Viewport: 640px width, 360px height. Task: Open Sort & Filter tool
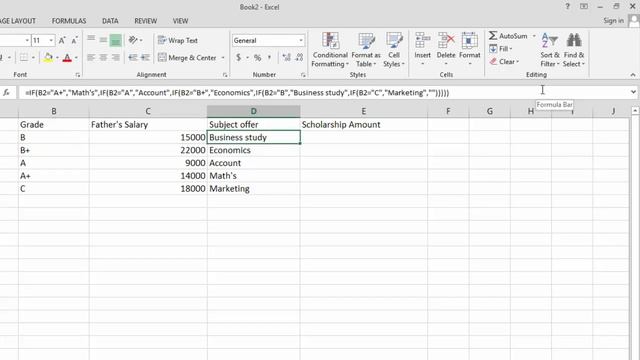click(x=549, y=50)
